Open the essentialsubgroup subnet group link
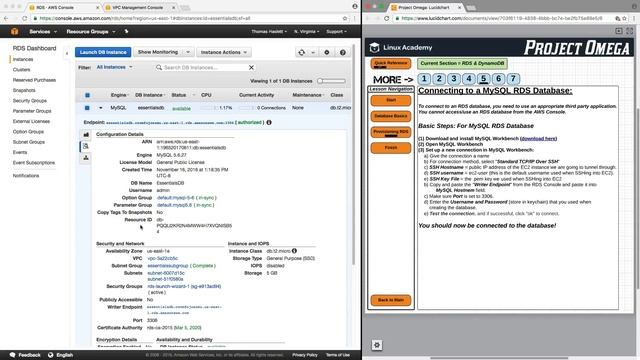Viewport: 640px width, 360px height. click(x=167, y=266)
